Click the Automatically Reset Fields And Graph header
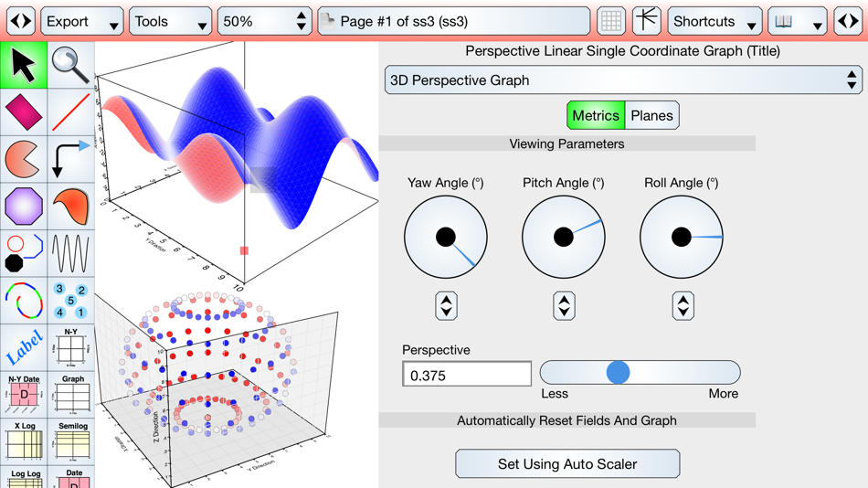The width and height of the screenshot is (868, 488). [x=566, y=420]
